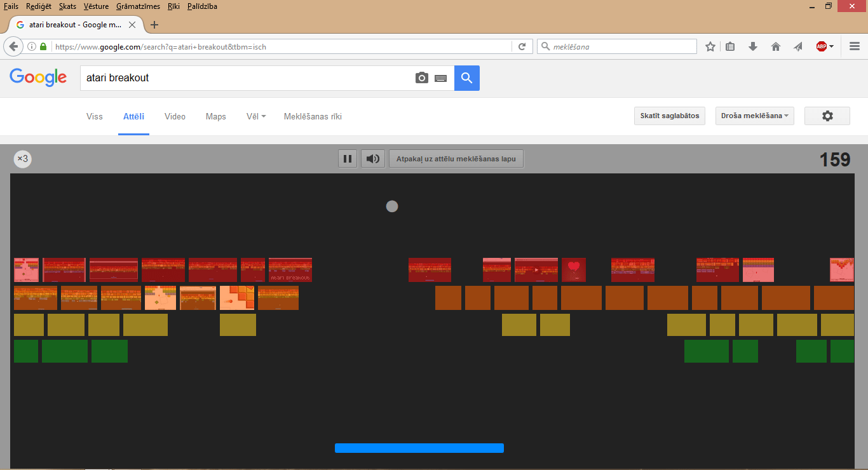Click the address bar URL
Viewport: 868px width, 470px height.
pyautogui.click(x=160, y=47)
